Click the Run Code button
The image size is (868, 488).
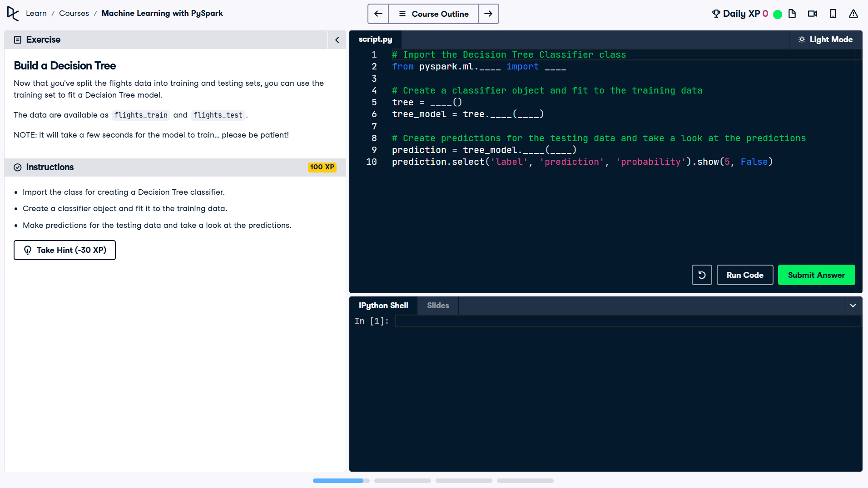click(x=745, y=275)
